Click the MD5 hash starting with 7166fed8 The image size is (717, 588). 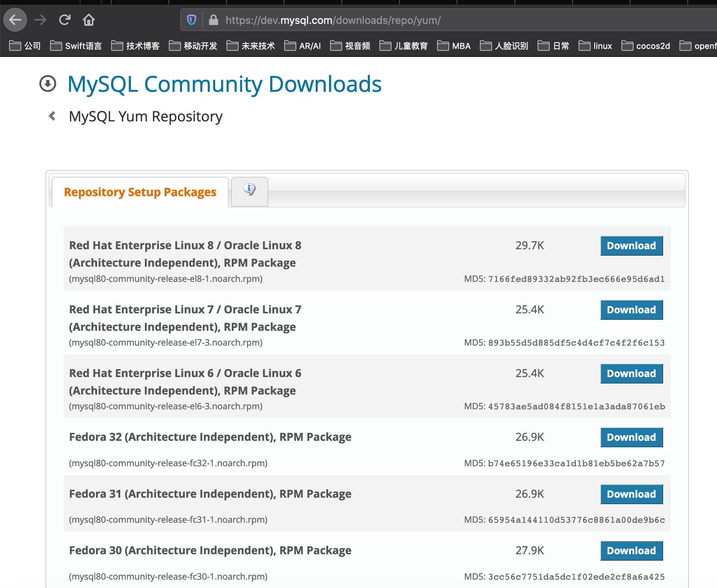(x=576, y=279)
